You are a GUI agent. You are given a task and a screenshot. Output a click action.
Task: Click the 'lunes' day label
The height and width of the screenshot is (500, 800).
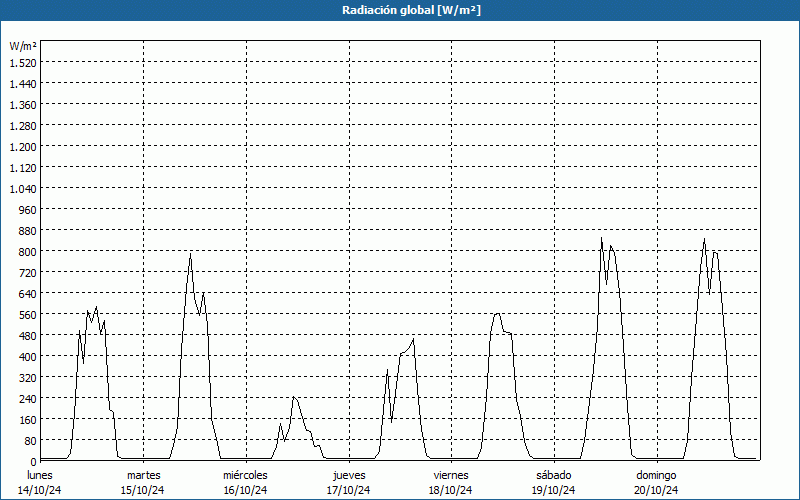click(40, 475)
